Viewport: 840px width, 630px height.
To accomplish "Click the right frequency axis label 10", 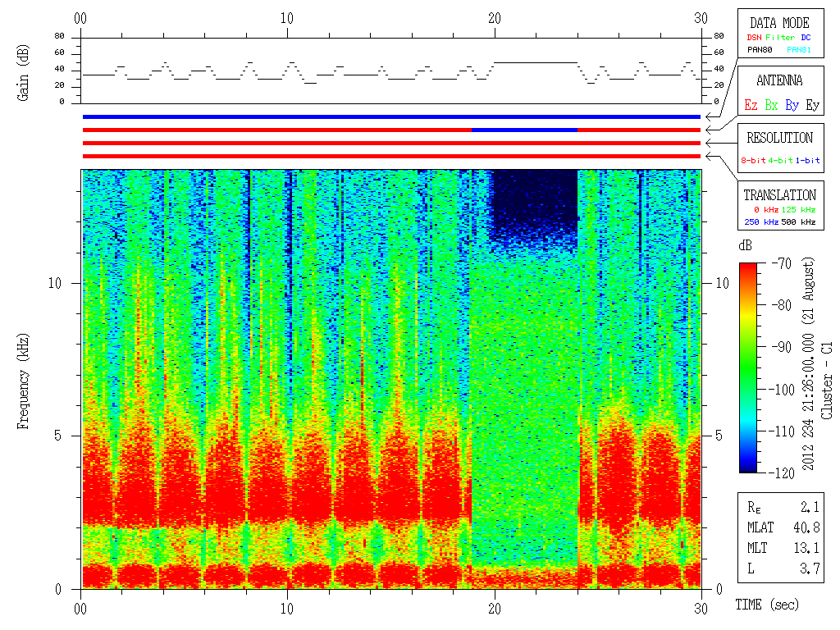I will click(x=723, y=283).
